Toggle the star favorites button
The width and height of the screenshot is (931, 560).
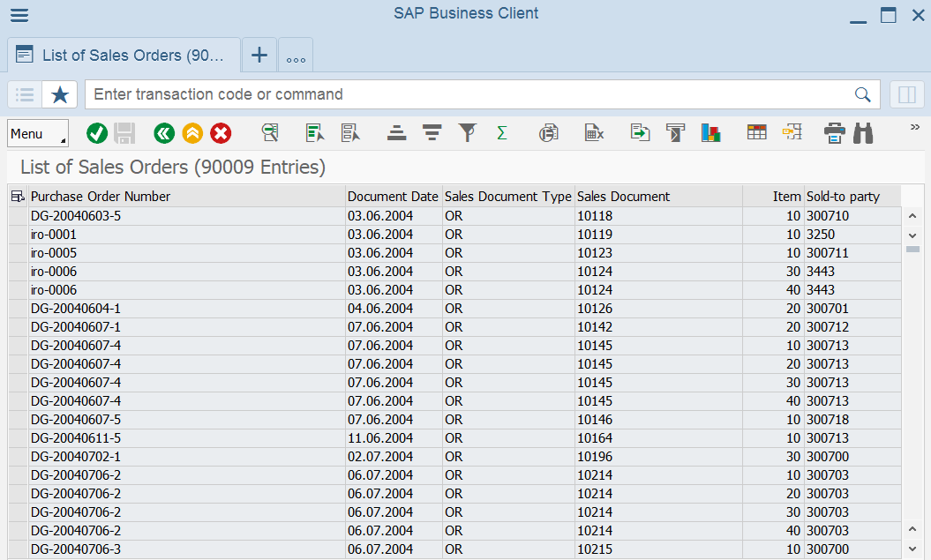pyautogui.click(x=60, y=94)
